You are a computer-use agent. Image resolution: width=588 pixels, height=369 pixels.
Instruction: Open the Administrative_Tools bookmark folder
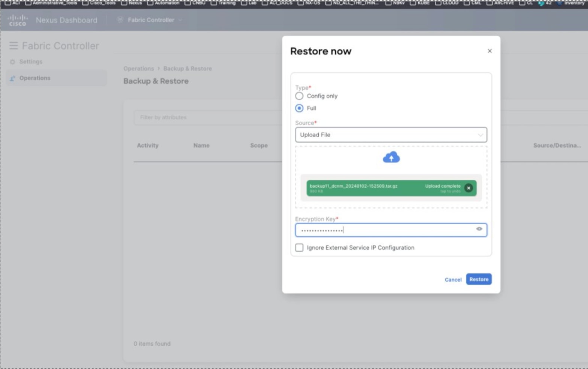pyautogui.click(x=51, y=3)
